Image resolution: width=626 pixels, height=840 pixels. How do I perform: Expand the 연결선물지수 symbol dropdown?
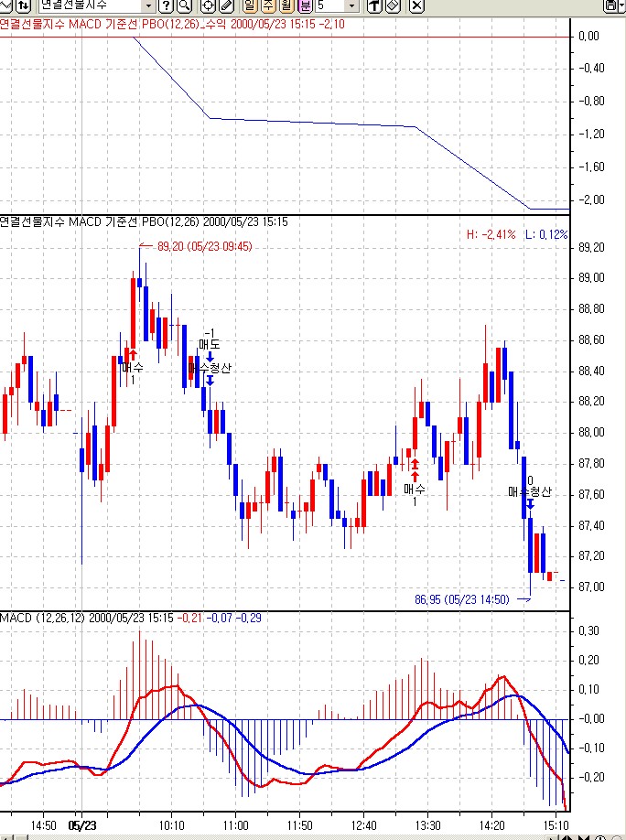tap(148, 5)
